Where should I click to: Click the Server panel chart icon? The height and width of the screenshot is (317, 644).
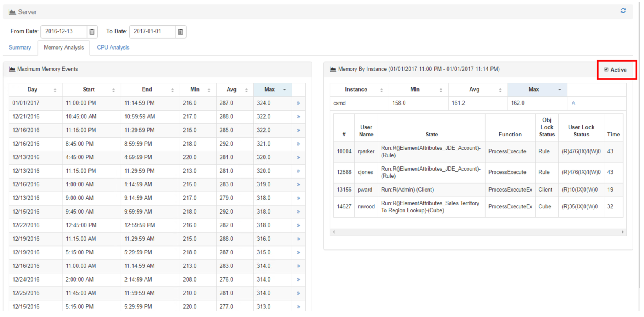tap(12, 12)
